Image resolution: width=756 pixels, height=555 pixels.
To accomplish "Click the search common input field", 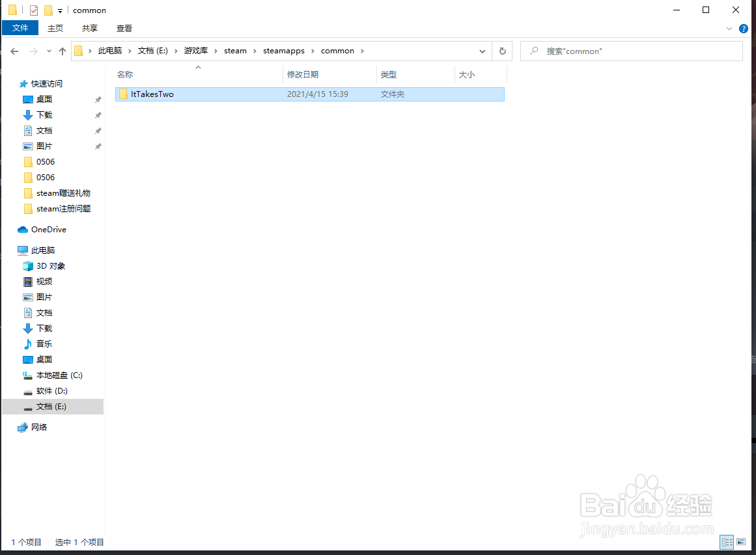I will 632,51.
